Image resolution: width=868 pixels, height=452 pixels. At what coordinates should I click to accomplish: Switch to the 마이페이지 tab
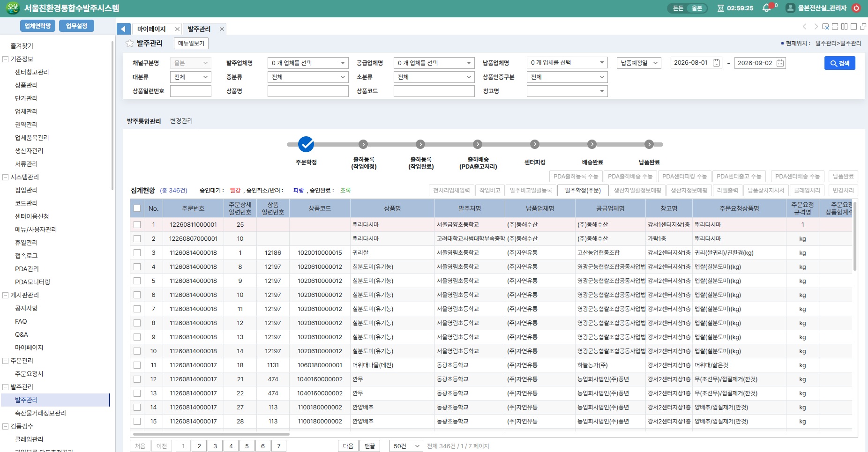coord(151,29)
